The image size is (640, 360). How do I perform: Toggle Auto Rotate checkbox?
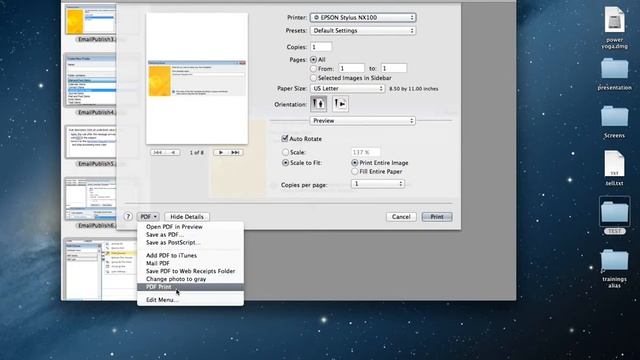click(285, 138)
